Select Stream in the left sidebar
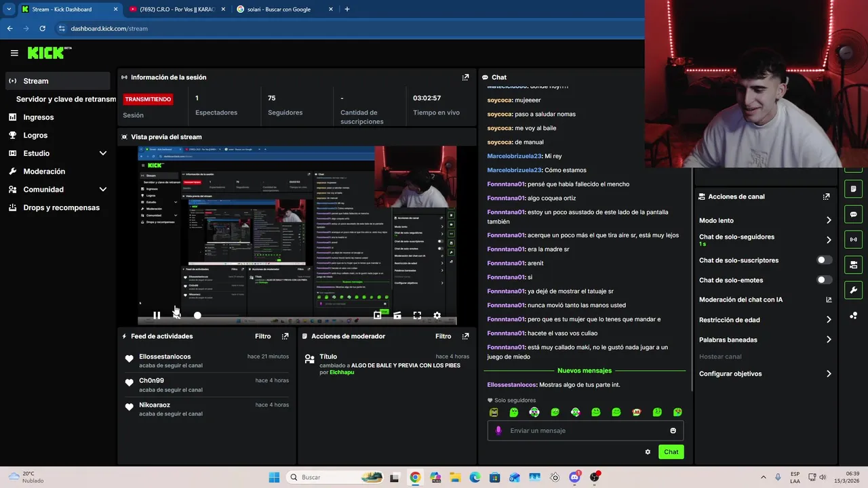The image size is (868, 488). [58, 81]
